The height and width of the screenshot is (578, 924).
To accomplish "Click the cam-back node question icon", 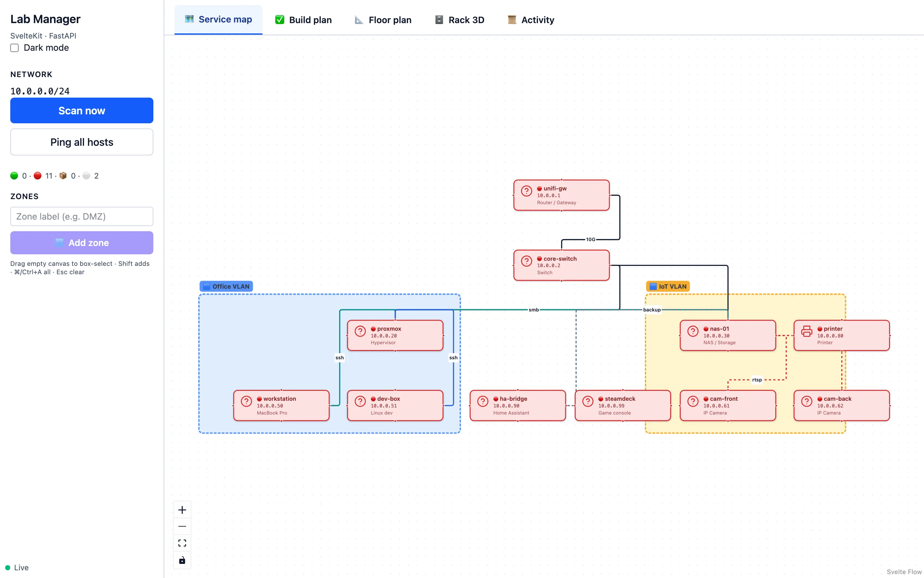I will [807, 401].
